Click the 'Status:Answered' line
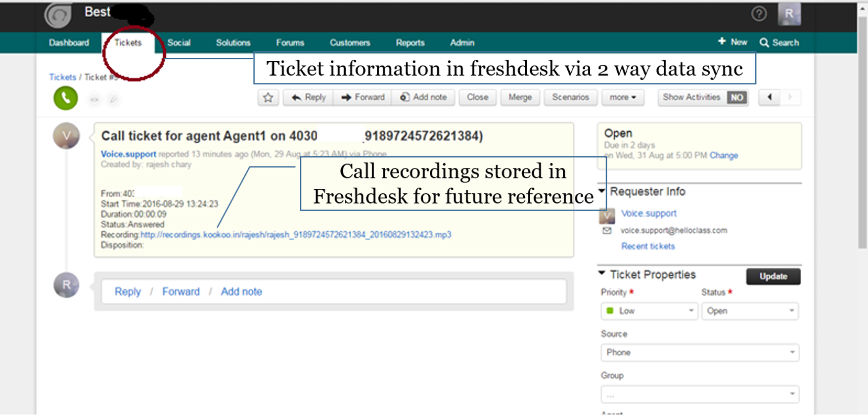Image resolution: width=868 pixels, height=420 pixels. (133, 224)
